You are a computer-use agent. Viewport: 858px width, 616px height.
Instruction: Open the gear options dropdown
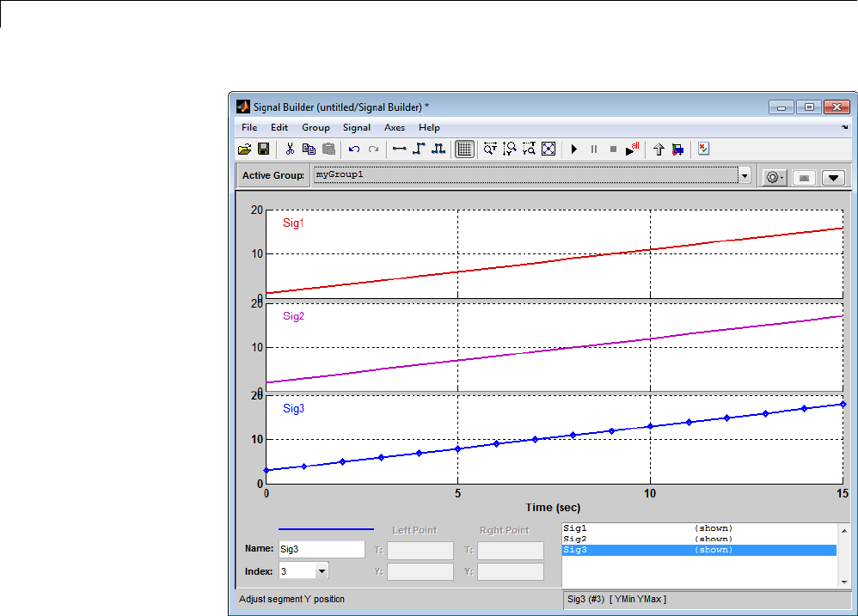tap(775, 176)
